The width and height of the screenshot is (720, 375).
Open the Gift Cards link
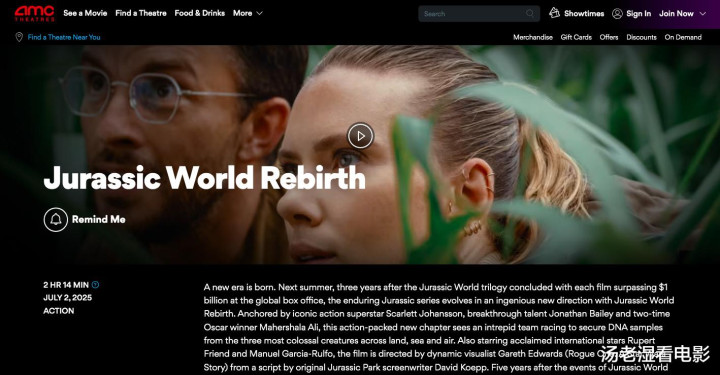click(x=576, y=37)
